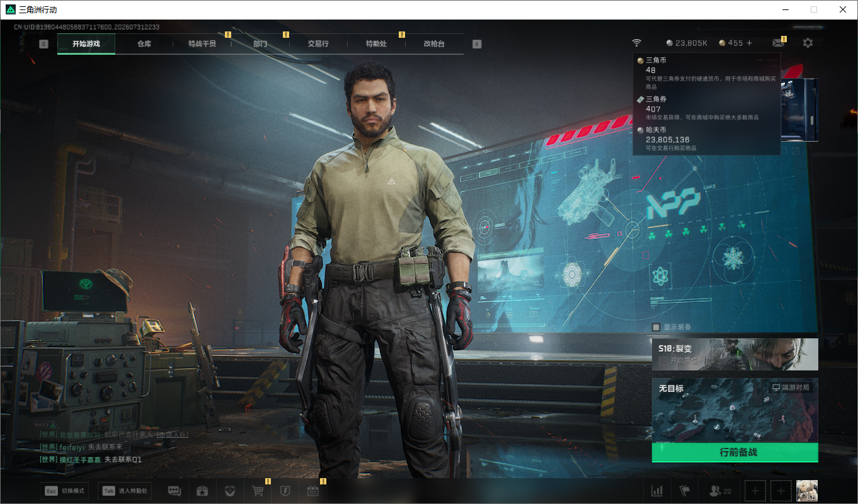Click the 23,805,136 amount text

coord(668,140)
